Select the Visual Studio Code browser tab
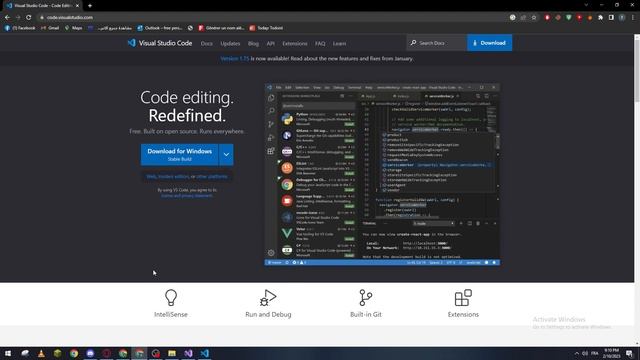The image size is (640, 360). coord(43,6)
